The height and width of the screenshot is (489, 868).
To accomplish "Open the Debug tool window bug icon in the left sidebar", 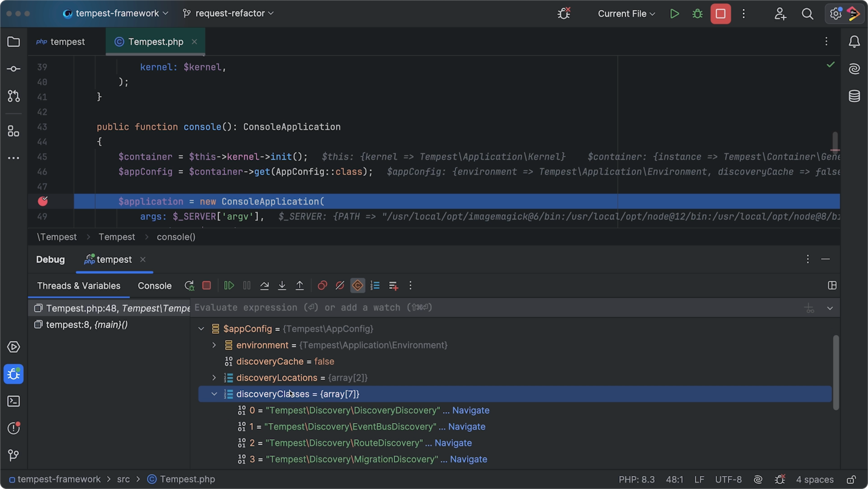I will pos(13,374).
